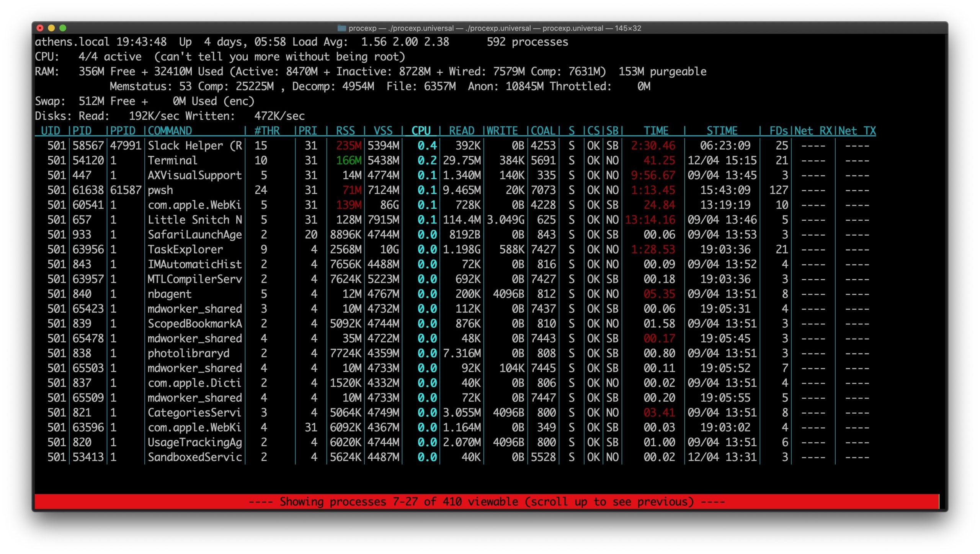Sort by the CPU column header
This screenshot has width=980, height=554.
421,131
